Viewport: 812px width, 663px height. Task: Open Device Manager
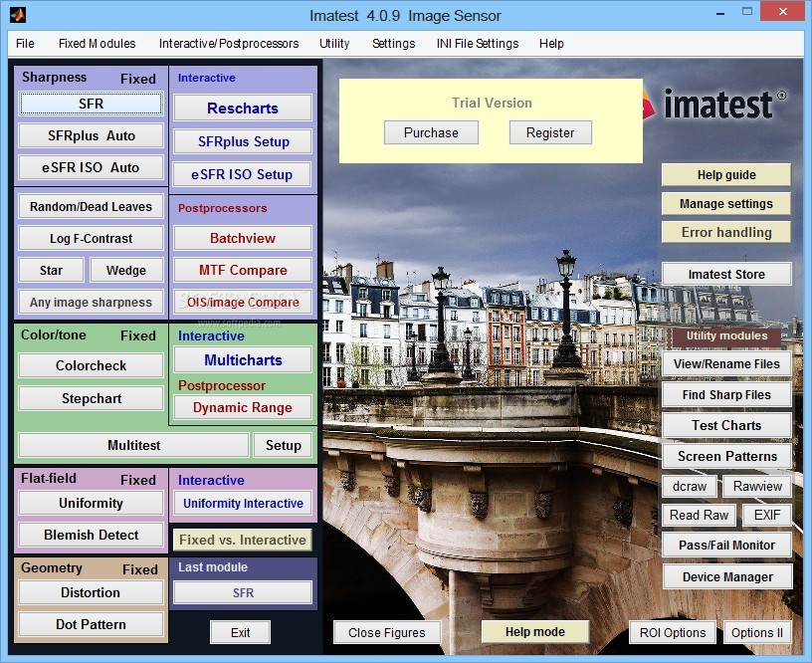click(x=727, y=577)
